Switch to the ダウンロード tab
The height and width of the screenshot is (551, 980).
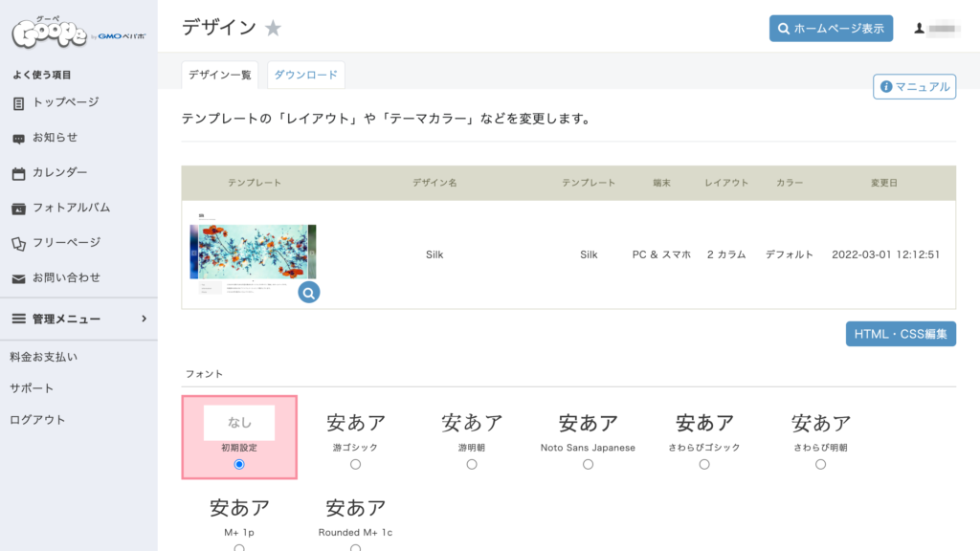305,75
